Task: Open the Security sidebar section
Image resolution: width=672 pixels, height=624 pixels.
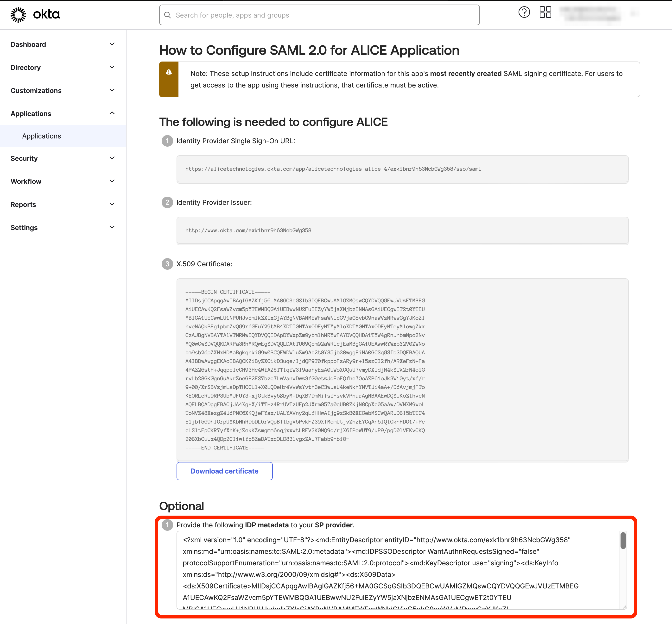Action: click(x=63, y=158)
